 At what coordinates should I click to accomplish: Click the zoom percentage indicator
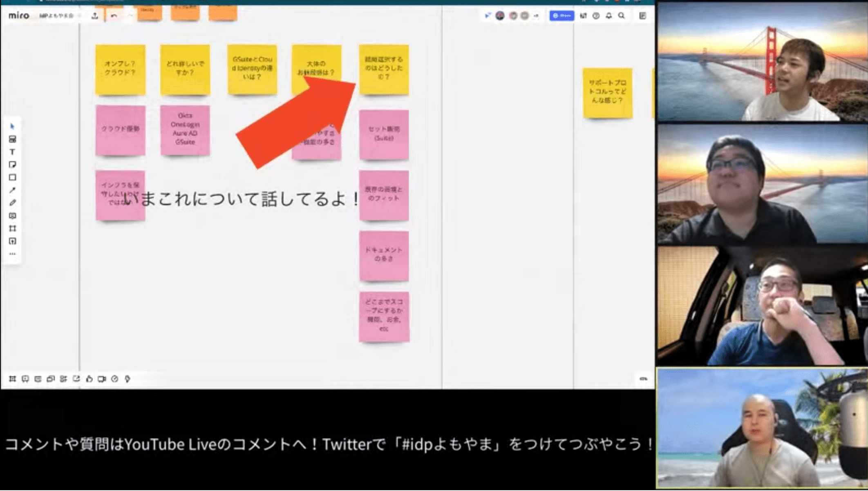click(x=643, y=379)
